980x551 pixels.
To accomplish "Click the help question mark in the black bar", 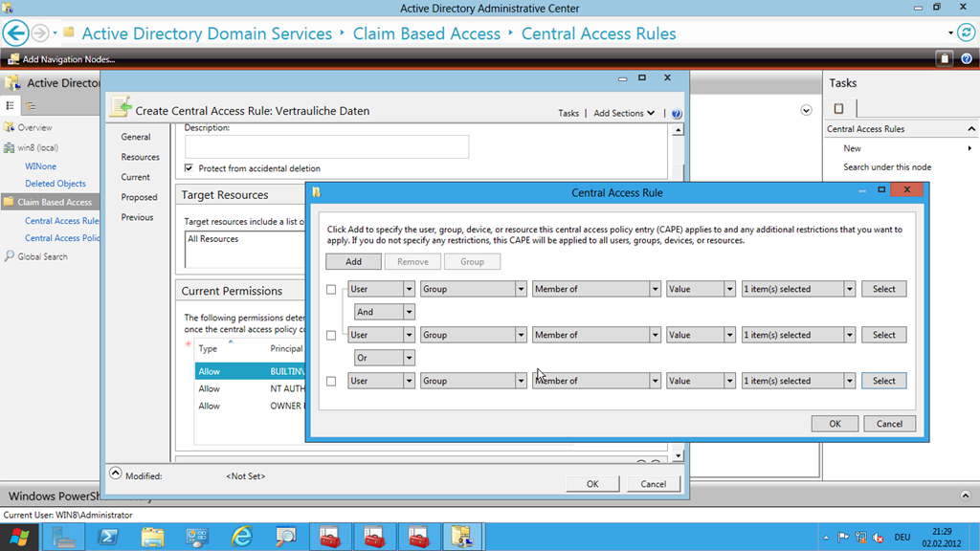I will 967,58.
